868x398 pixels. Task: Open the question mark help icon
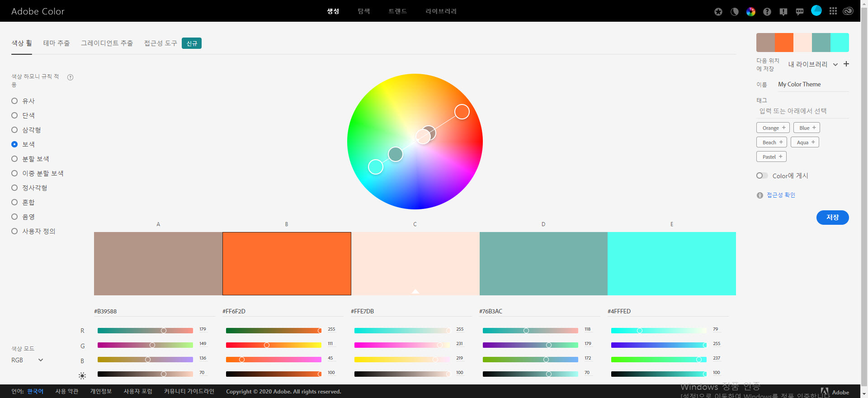767,12
